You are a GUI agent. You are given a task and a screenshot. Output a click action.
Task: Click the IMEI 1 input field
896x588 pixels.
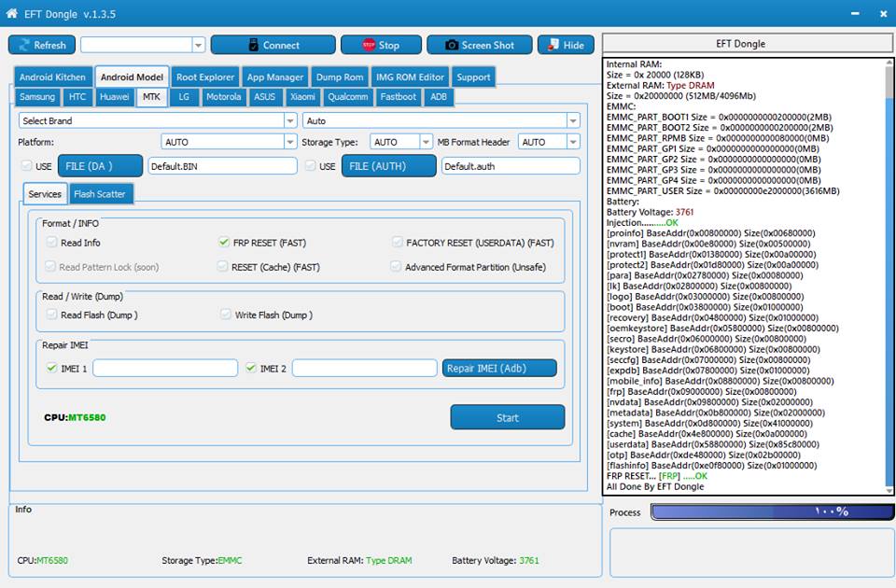pos(165,368)
